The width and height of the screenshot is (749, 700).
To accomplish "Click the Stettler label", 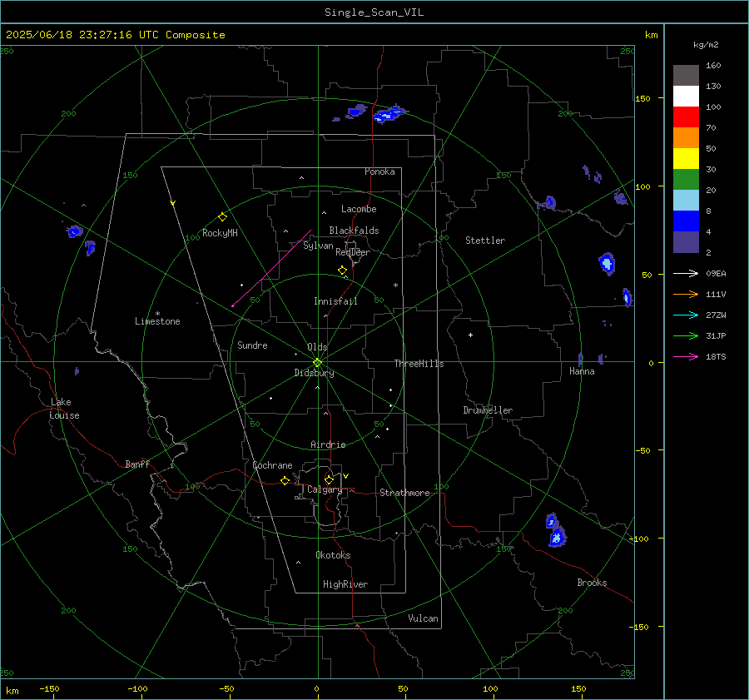I will [x=485, y=241].
